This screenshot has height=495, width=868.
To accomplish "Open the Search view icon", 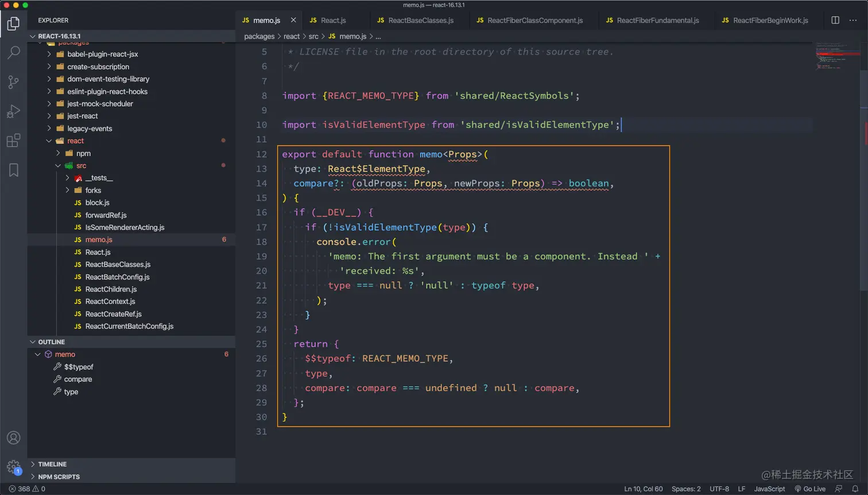I will [13, 53].
